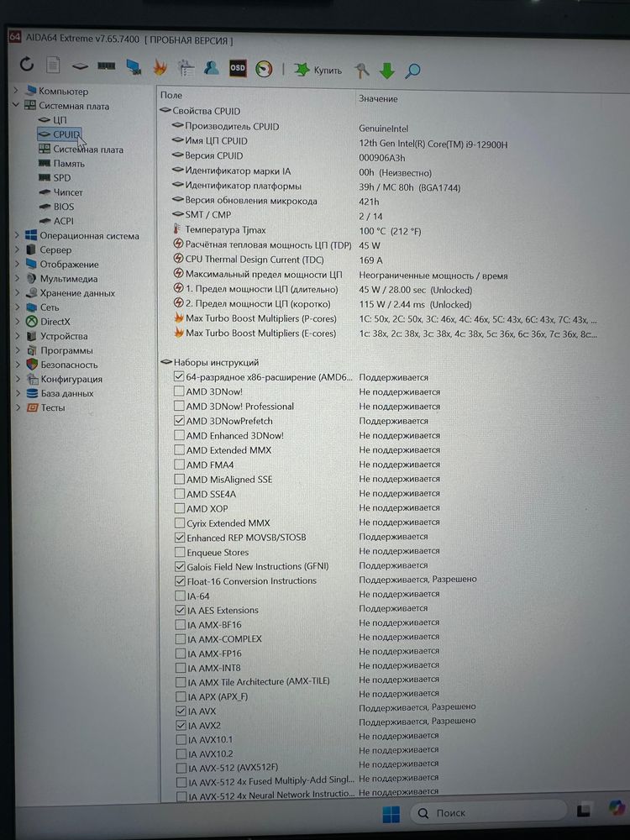630x840 pixels.
Task: Click the Enhanced REP MOVSB/STOSB checkbox
Action: [x=180, y=537]
